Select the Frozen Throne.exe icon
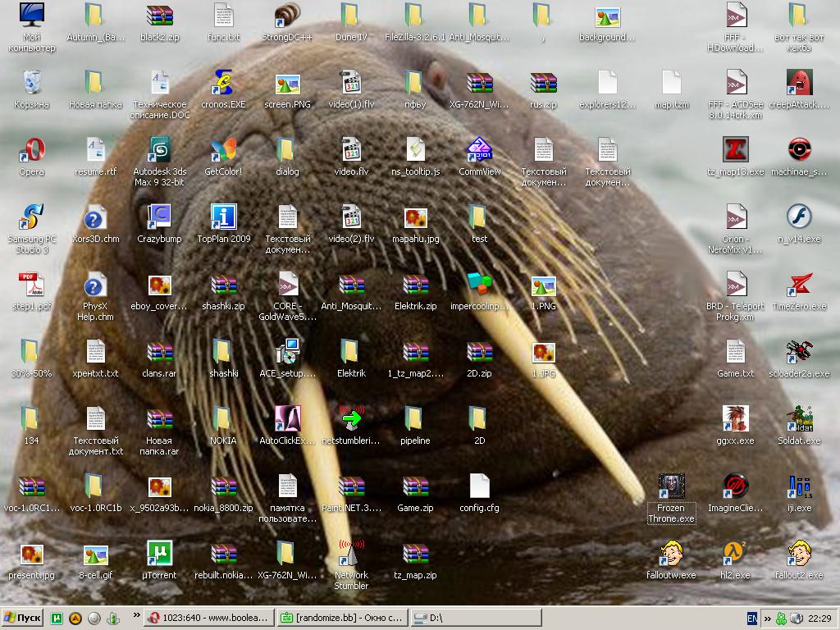Viewport: 840px width, 630px height. coord(671,487)
